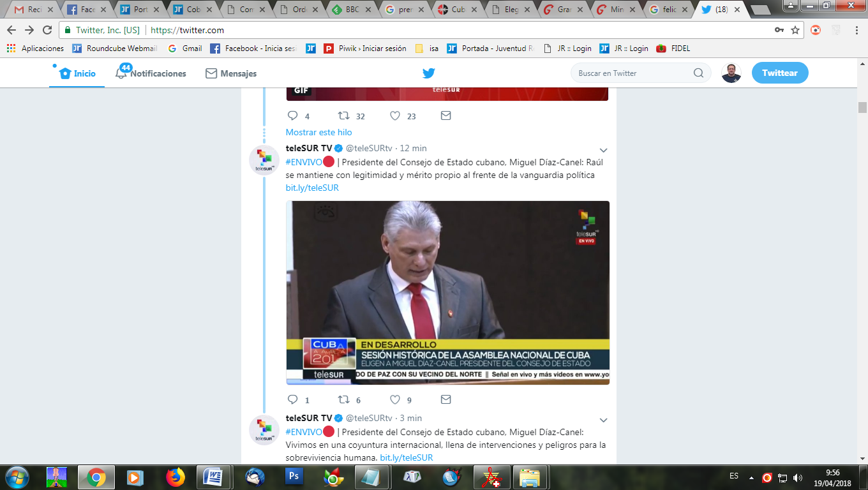
Task: Open FIDEL bookmark
Action: click(673, 48)
